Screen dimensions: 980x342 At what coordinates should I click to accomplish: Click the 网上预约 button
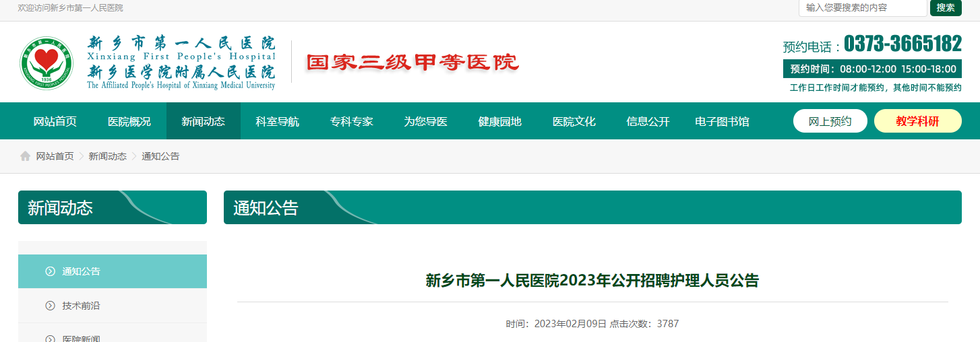[x=830, y=121]
